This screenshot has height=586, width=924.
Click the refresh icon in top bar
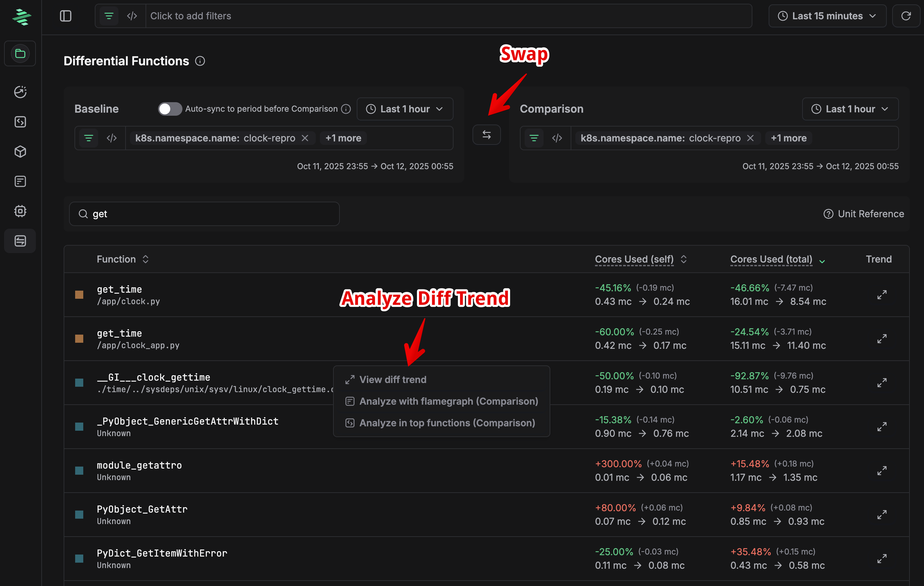pyautogui.click(x=906, y=16)
